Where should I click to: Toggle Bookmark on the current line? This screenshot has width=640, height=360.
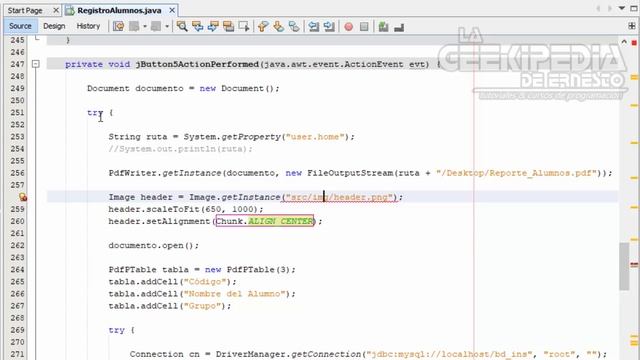[294, 27]
